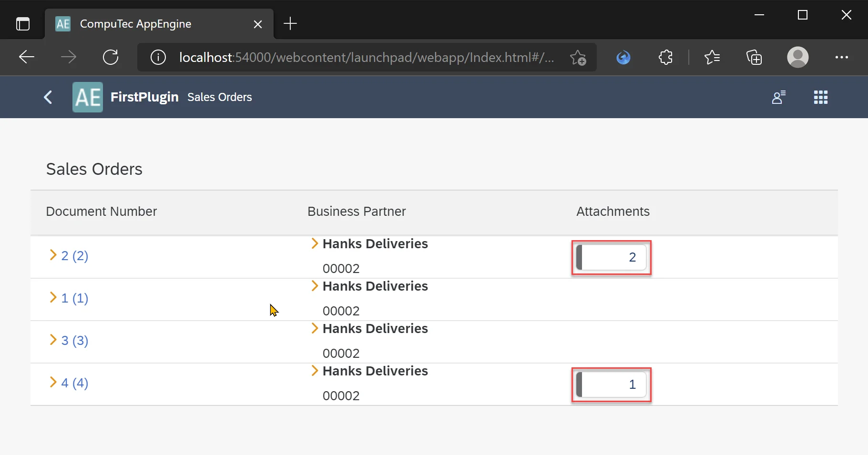Open document link 4 (4)
This screenshot has height=455, width=868.
click(75, 383)
